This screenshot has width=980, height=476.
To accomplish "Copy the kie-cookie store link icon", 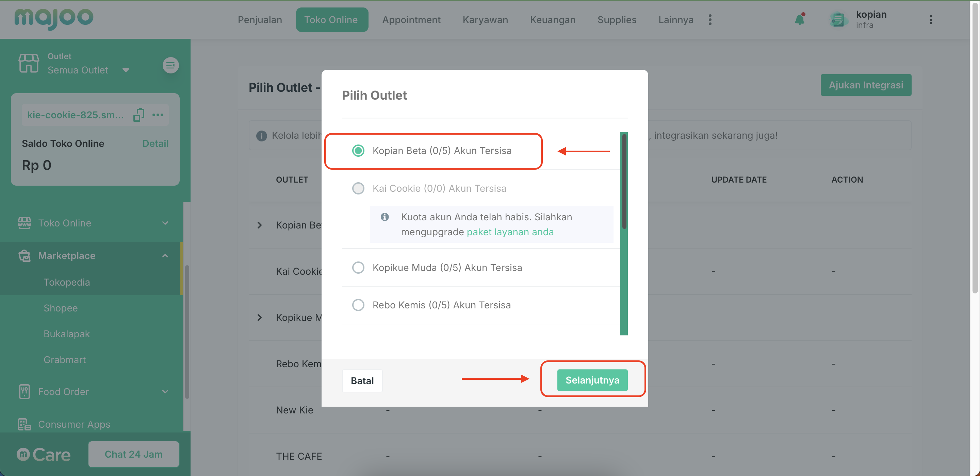I will point(139,115).
